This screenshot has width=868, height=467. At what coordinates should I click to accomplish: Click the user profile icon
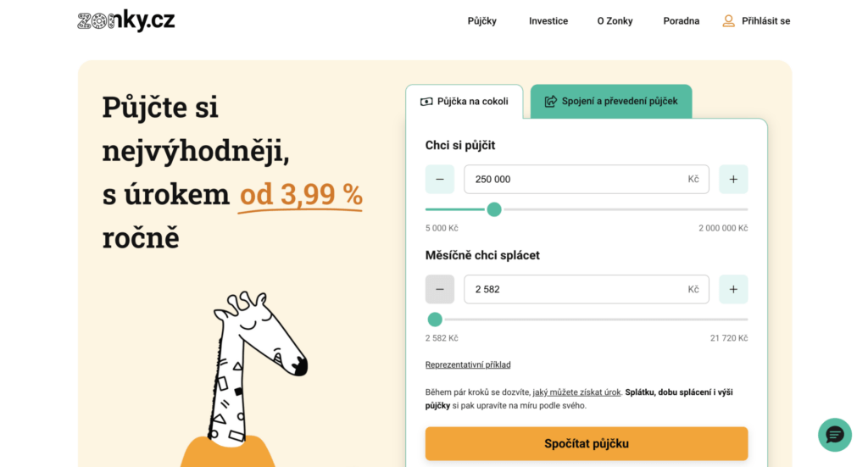(x=728, y=21)
